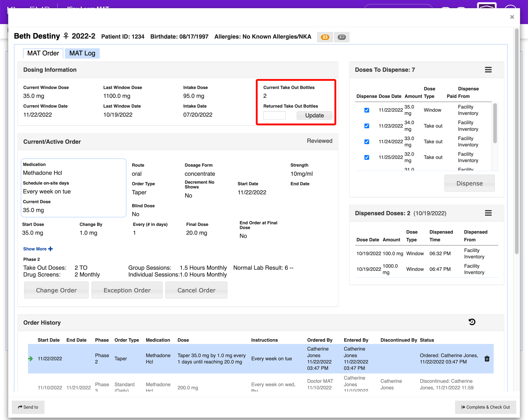528x420 pixels.
Task: Click the gray flag icon by Allergies
Action: pos(341,37)
